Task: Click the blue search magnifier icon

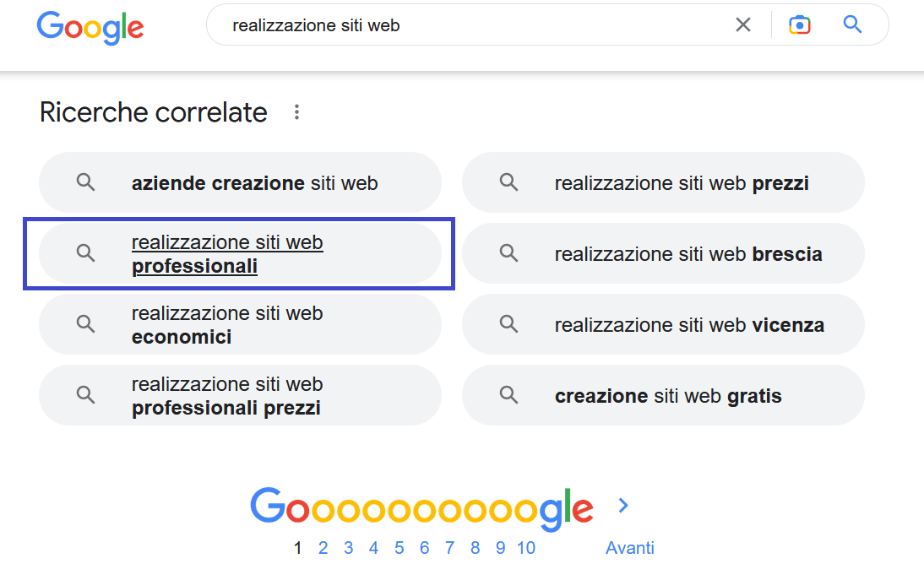Action: pyautogui.click(x=852, y=24)
